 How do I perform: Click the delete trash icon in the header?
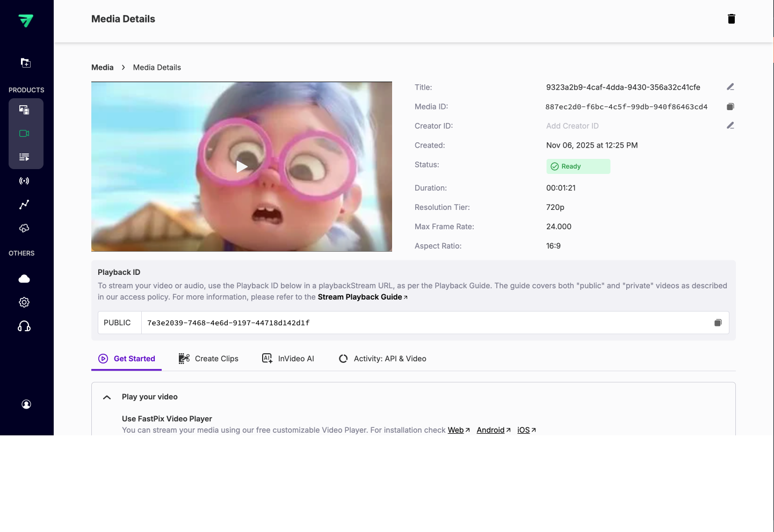pyautogui.click(x=731, y=18)
